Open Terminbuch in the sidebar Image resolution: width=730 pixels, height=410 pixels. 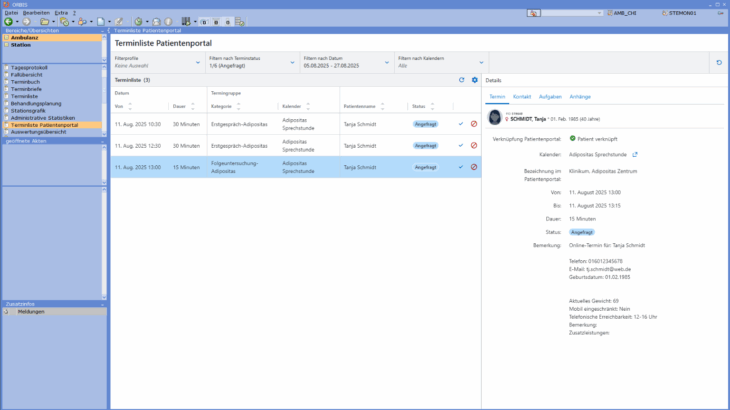(x=27, y=81)
